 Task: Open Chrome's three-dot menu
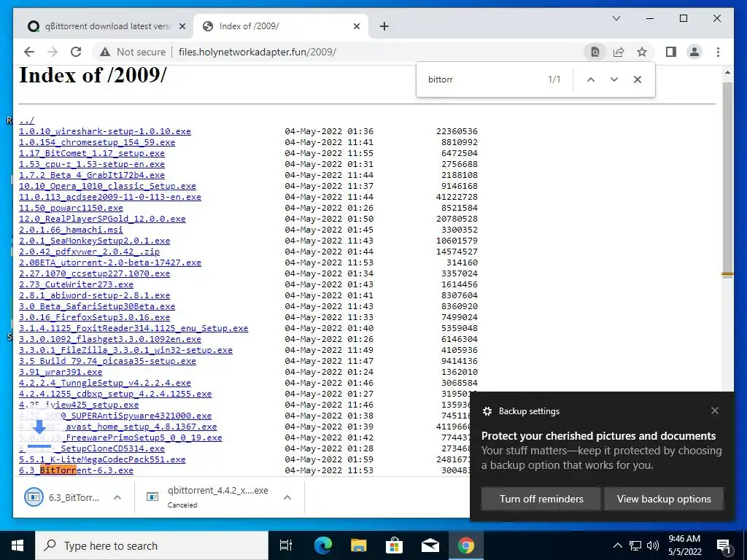point(718,52)
